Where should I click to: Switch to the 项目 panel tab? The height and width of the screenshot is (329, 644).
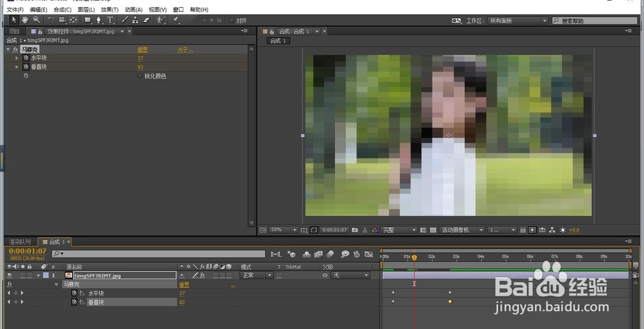coord(14,31)
